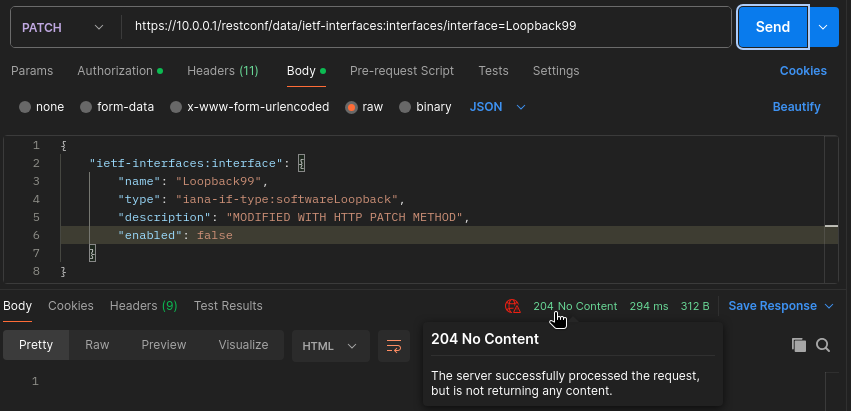This screenshot has width=851, height=411.
Task: Switch response view to Raw
Action: tap(97, 345)
